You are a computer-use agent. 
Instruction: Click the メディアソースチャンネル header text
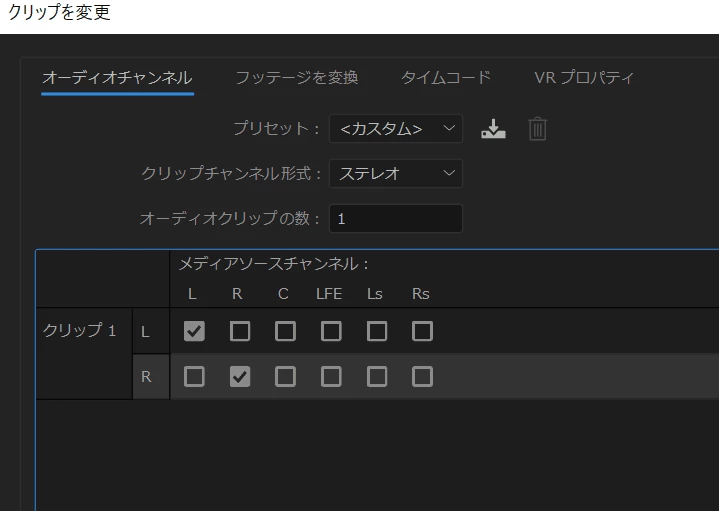[x=273, y=264]
